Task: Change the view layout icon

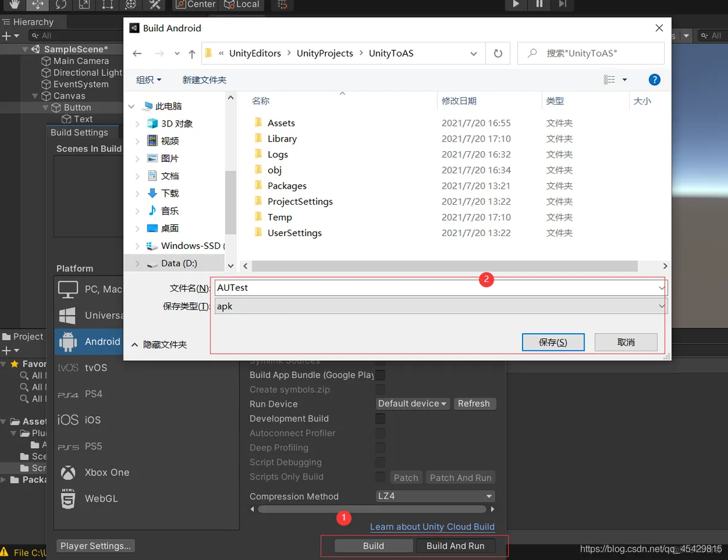Action: (x=609, y=80)
